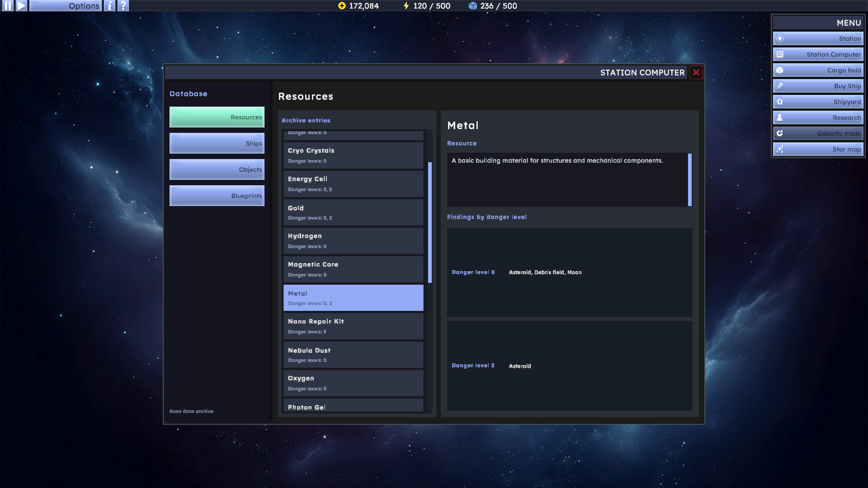This screenshot has height=488, width=868.
Task: Click the Metal description scrollbar
Action: click(690, 180)
